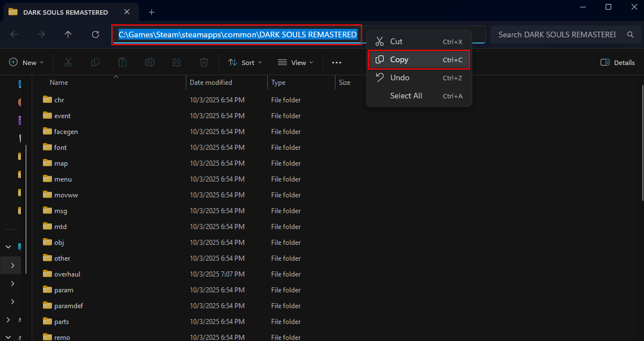Sort by Name column header
This screenshot has height=341, width=644.
[x=59, y=82]
